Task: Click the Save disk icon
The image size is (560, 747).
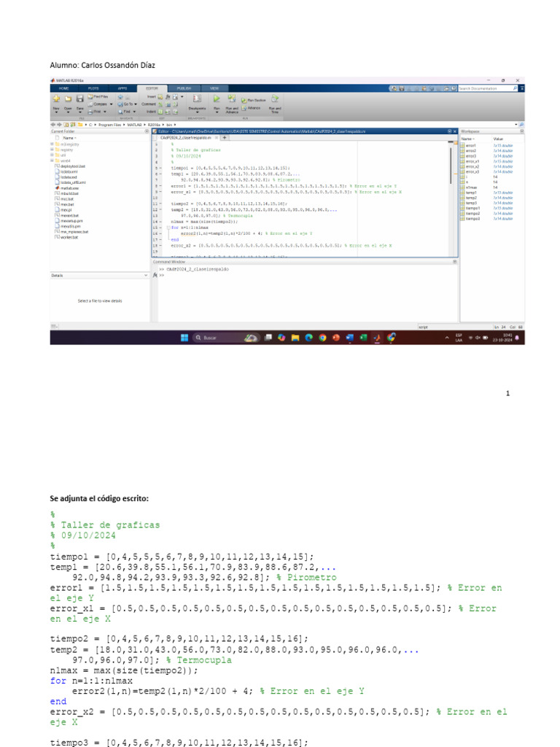Action: (79, 99)
